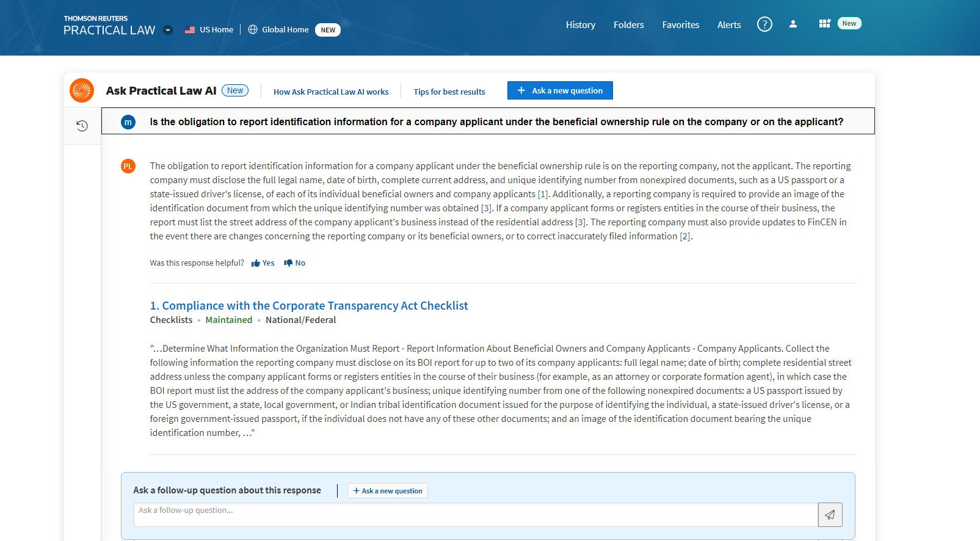Click the orange Ask Practical Law AI logo
The height and width of the screenshot is (541, 980).
(x=82, y=90)
